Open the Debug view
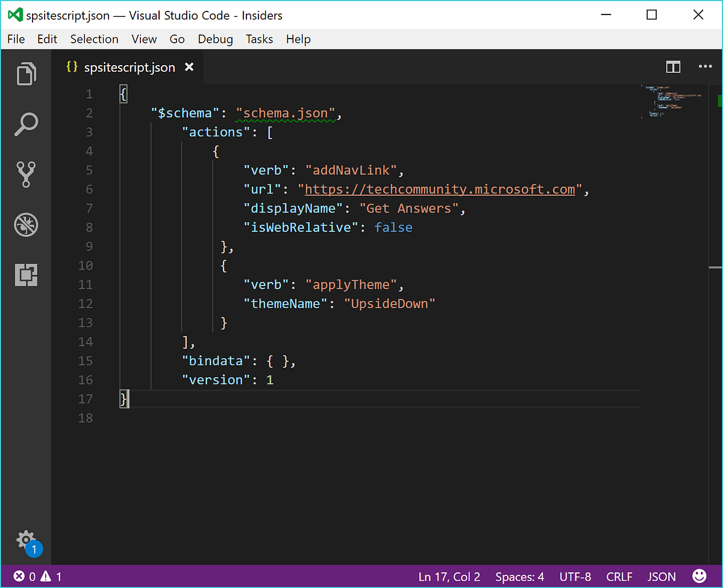Viewport: 723px width, 588px height. pos(26,225)
